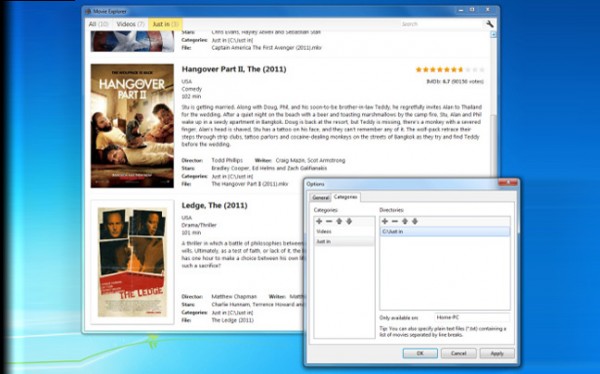600x374 pixels.
Task: Move the category down with the arrow icon
Action: coord(349,221)
